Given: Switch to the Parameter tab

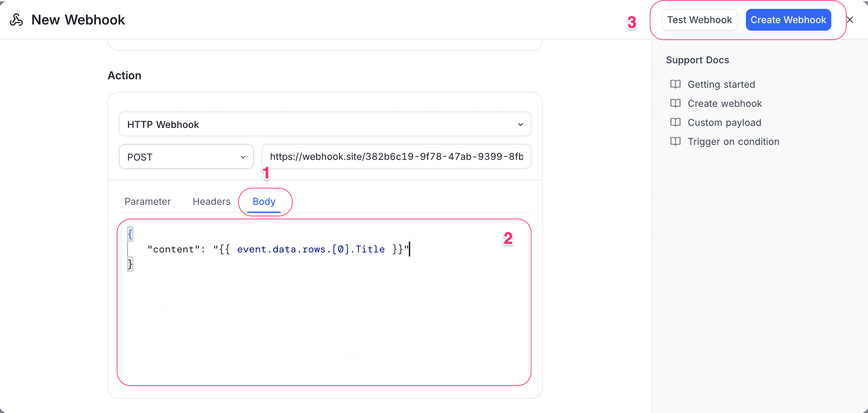Looking at the screenshot, I should (x=147, y=201).
